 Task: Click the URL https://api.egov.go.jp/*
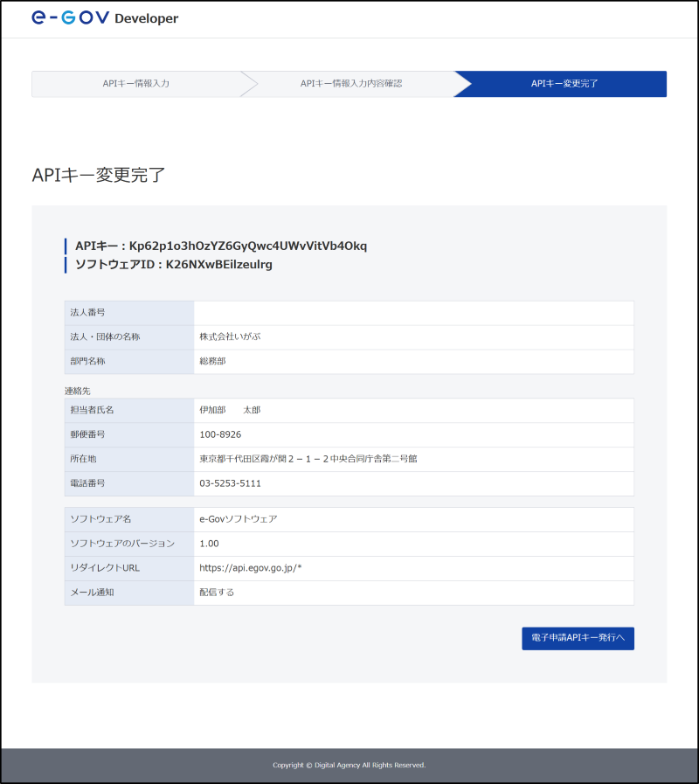tap(251, 568)
